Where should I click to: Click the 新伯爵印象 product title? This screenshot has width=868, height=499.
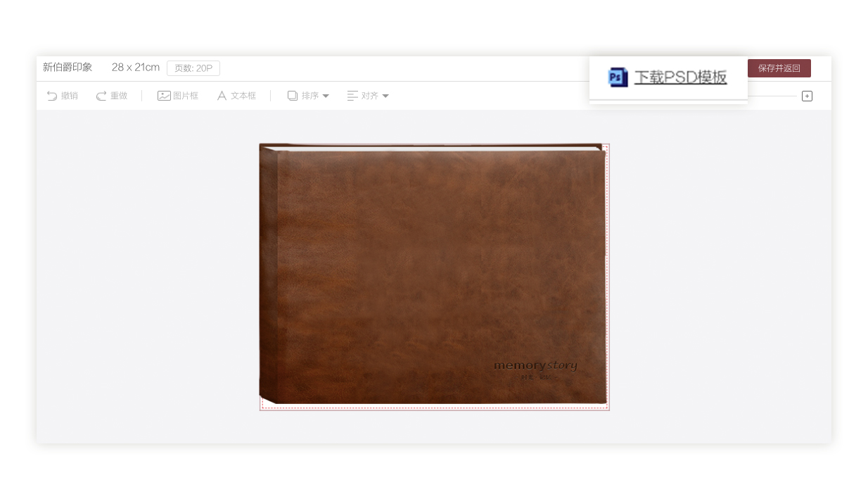pos(68,68)
